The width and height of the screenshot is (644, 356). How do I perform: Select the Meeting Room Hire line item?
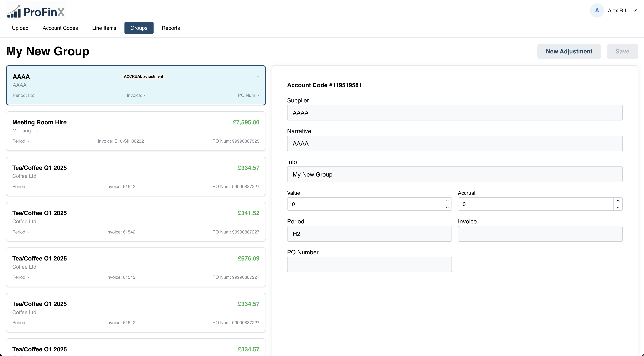[136, 131]
